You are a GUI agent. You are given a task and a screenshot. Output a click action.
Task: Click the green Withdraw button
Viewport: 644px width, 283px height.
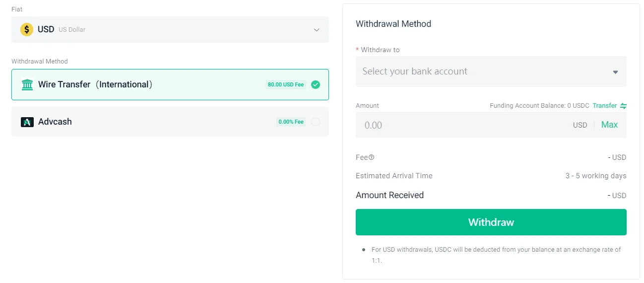[x=491, y=222]
